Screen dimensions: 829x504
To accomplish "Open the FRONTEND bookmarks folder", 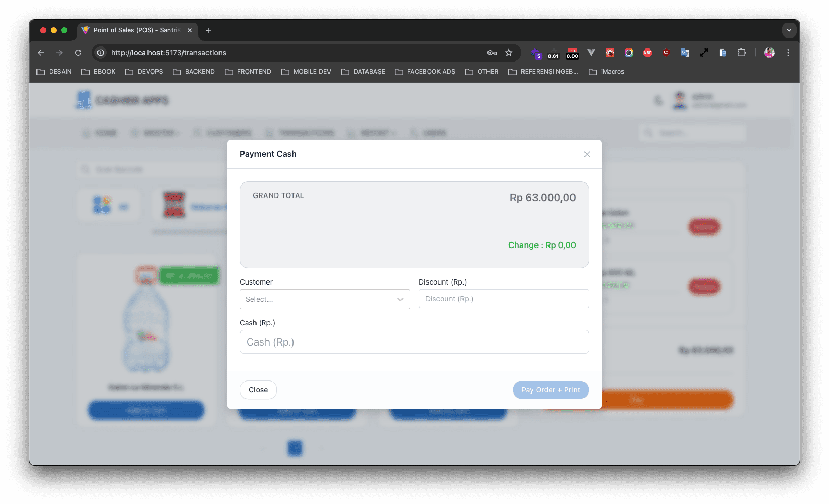I will (248, 72).
